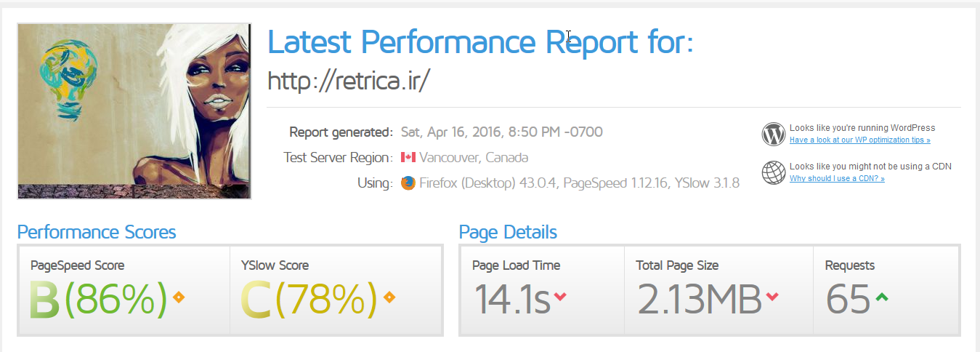Image resolution: width=980 pixels, height=352 pixels.
Task: Click the Page Details heading
Action: (508, 232)
